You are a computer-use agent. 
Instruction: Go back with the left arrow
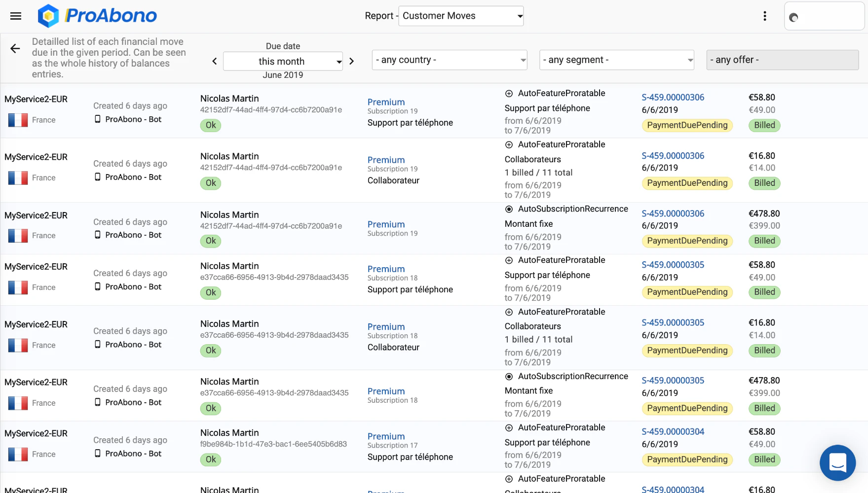click(15, 48)
